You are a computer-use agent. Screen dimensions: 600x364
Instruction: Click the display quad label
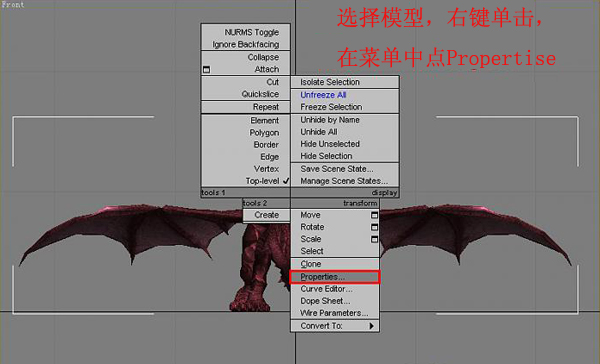(x=385, y=193)
